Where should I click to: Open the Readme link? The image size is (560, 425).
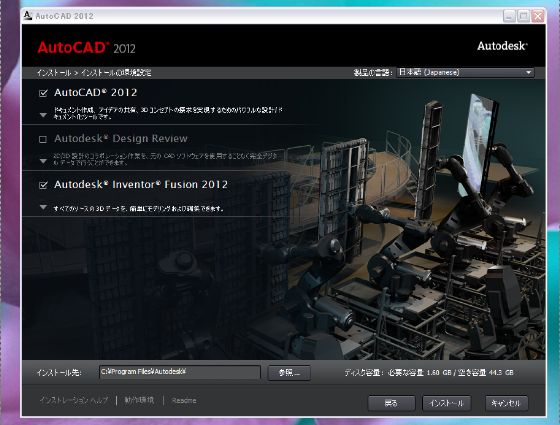point(184,400)
